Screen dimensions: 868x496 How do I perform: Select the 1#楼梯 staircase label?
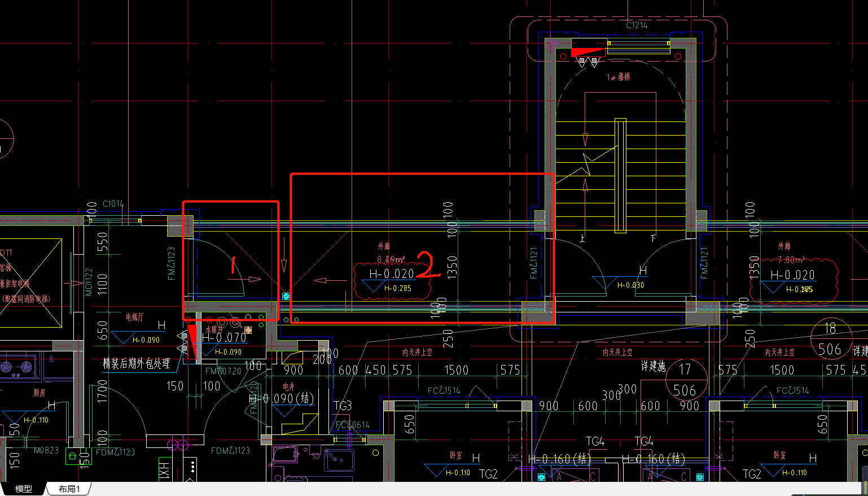tap(619, 77)
